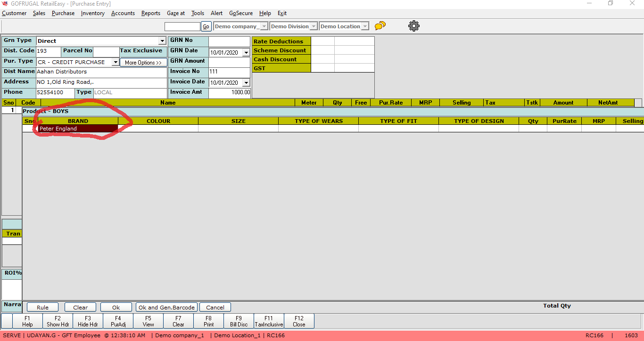This screenshot has height=341, width=644.
Task: Click the F9 Bill Disc button
Action: point(239,321)
